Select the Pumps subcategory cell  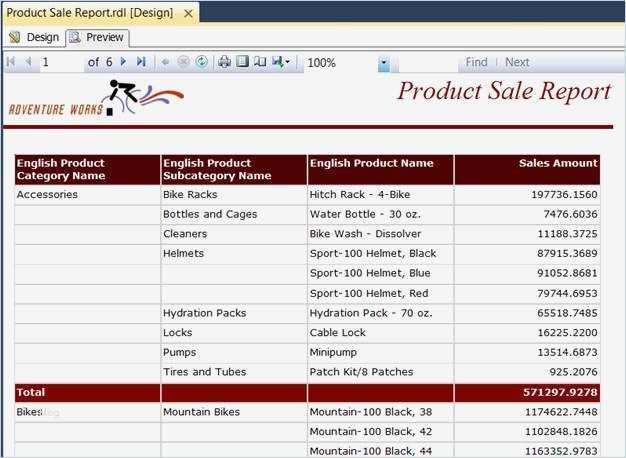point(234,353)
